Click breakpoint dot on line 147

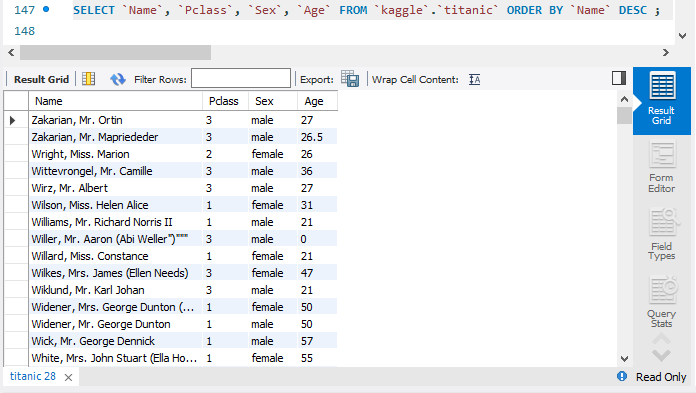46,9
